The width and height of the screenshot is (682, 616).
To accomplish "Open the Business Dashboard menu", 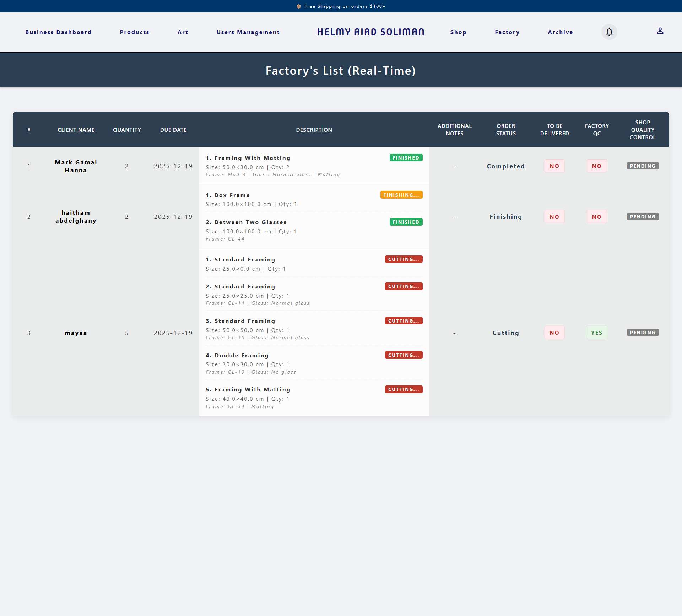I will point(58,32).
